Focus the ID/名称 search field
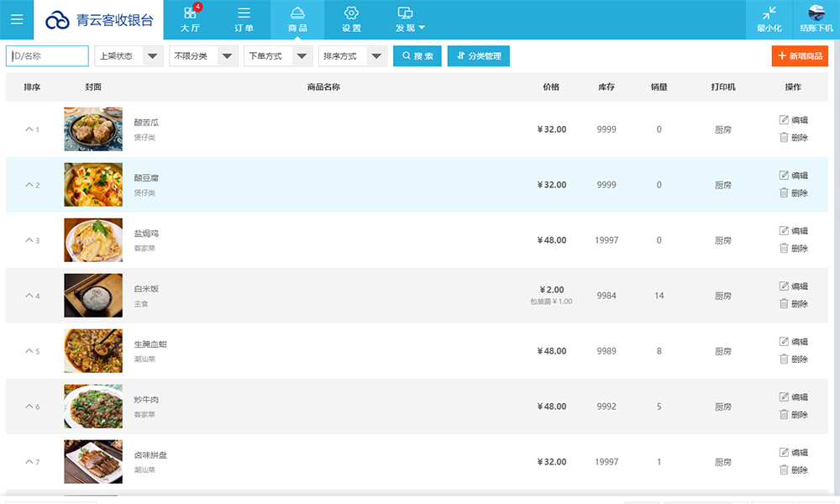The width and height of the screenshot is (840, 504). pos(47,55)
